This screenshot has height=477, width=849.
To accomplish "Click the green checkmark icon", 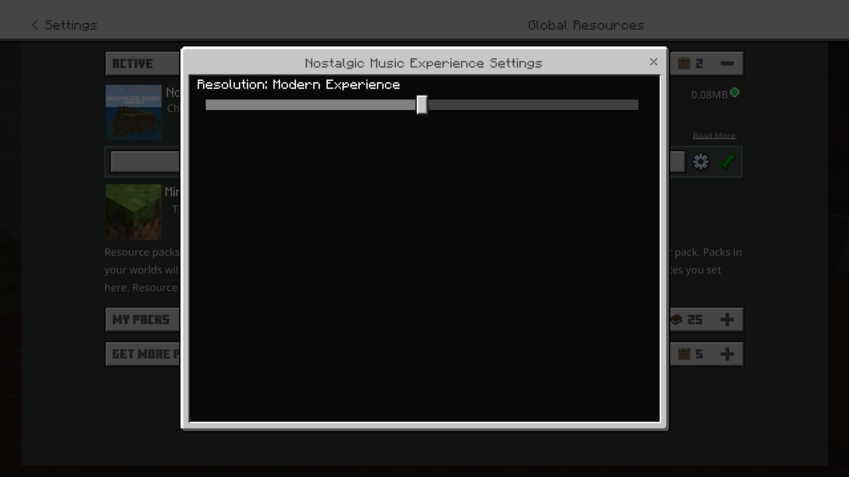I will pos(726,161).
